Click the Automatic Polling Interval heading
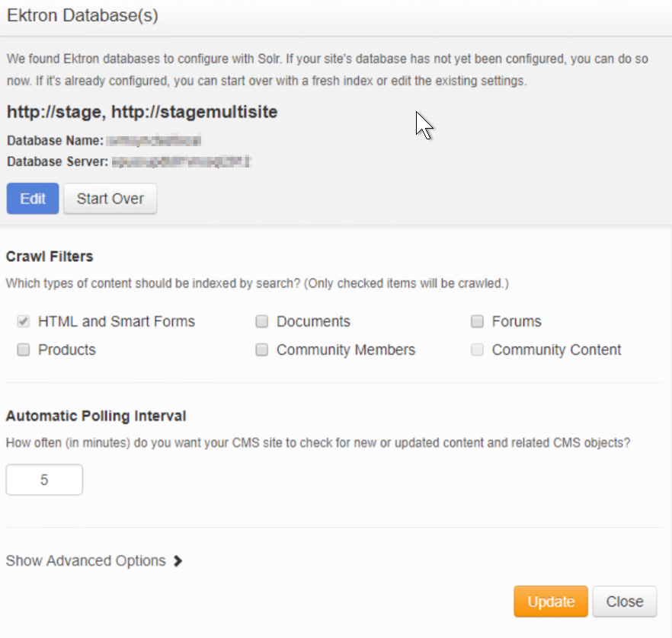672x638 pixels. [96, 416]
